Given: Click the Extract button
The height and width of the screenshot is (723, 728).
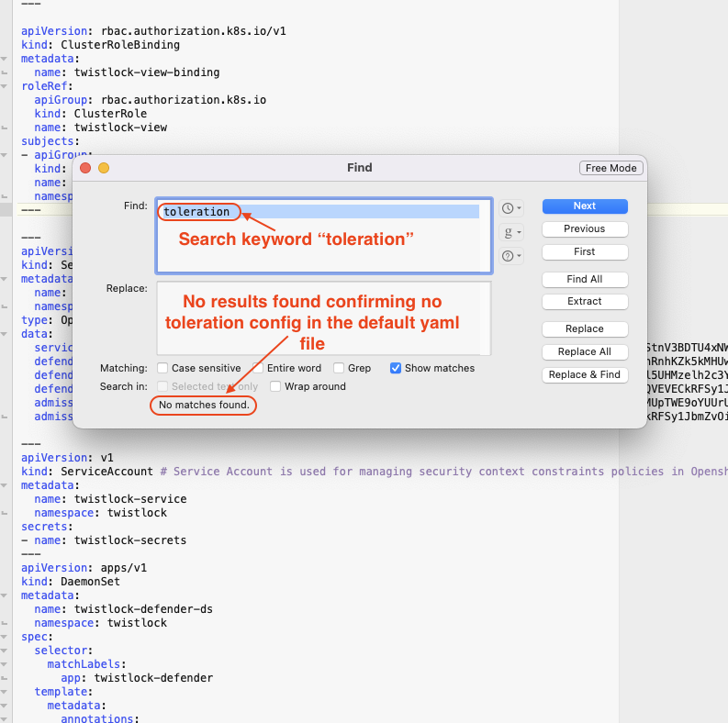Looking at the screenshot, I should (x=585, y=302).
